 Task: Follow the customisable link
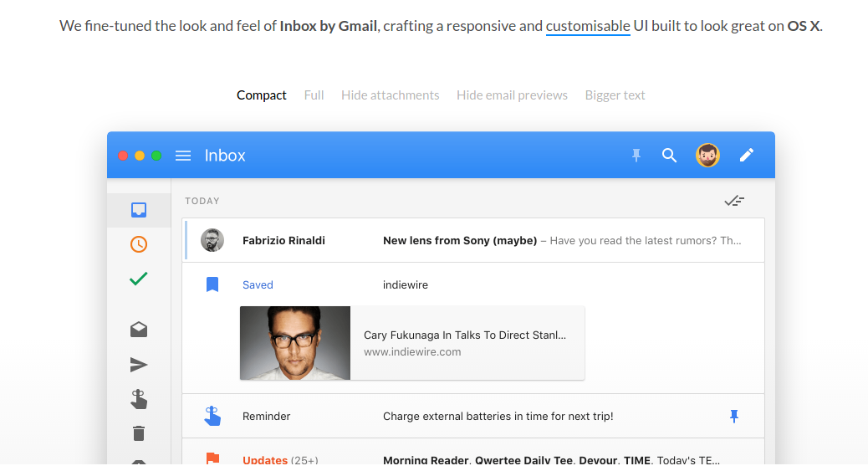click(588, 26)
